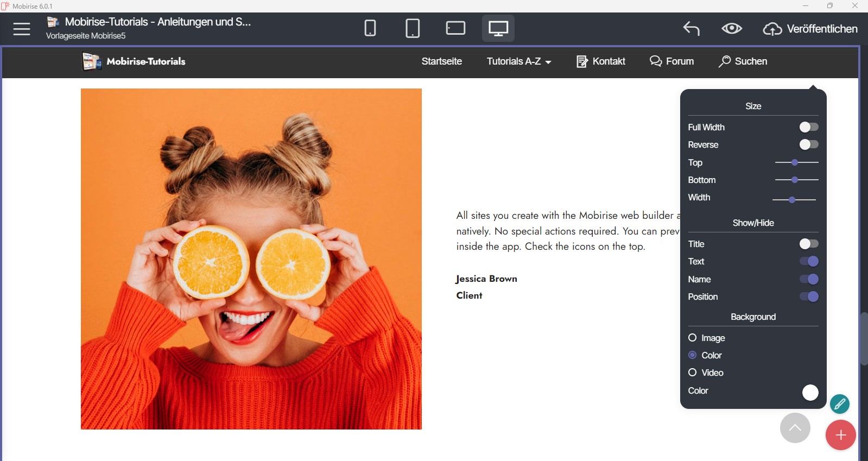Open preview with the eye icon
The height and width of the screenshot is (461, 868).
click(x=732, y=28)
